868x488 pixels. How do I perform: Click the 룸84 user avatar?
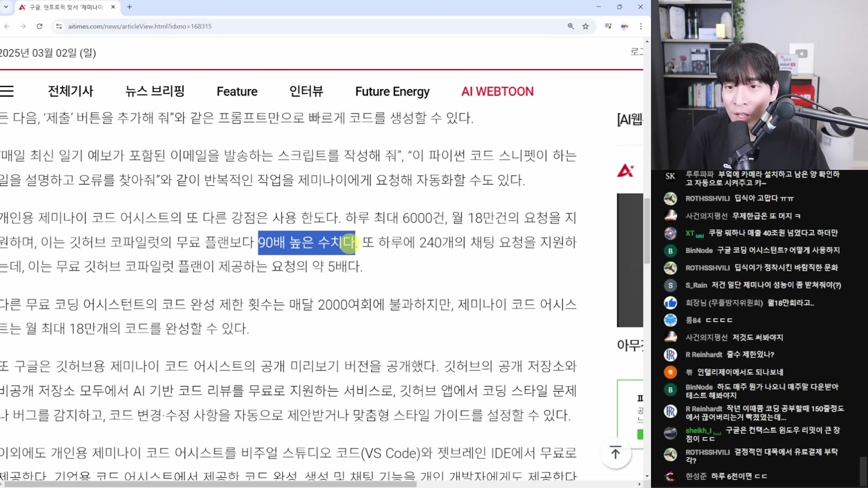[x=670, y=320]
